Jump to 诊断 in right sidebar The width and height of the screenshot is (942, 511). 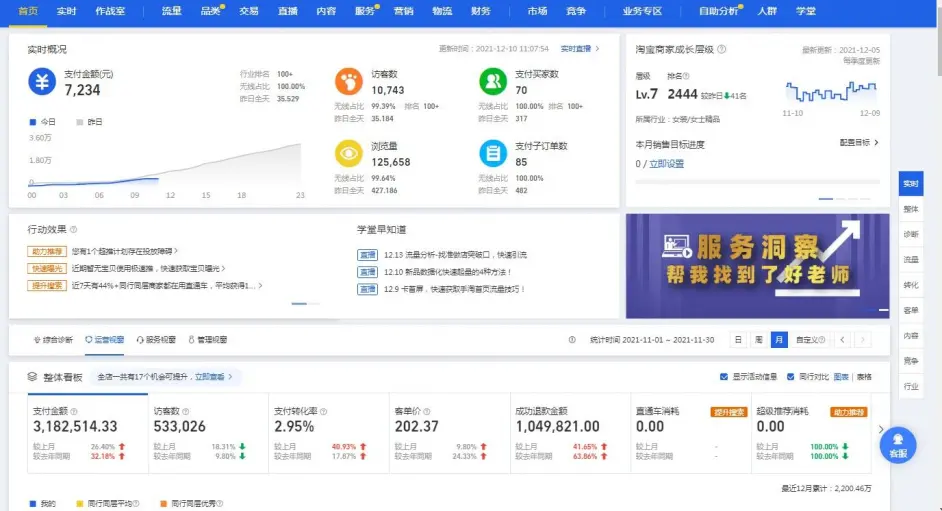911,234
